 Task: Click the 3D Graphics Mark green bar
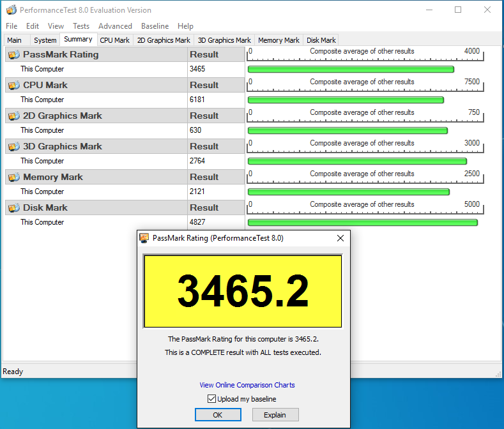(358, 161)
